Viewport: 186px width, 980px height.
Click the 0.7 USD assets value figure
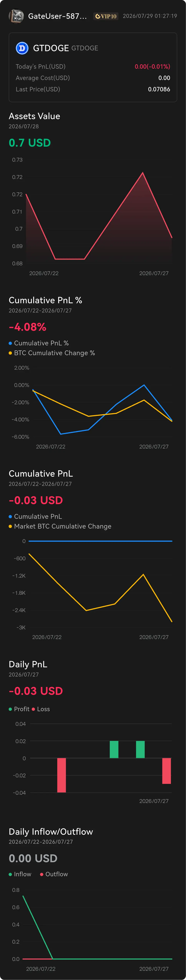coord(30,143)
